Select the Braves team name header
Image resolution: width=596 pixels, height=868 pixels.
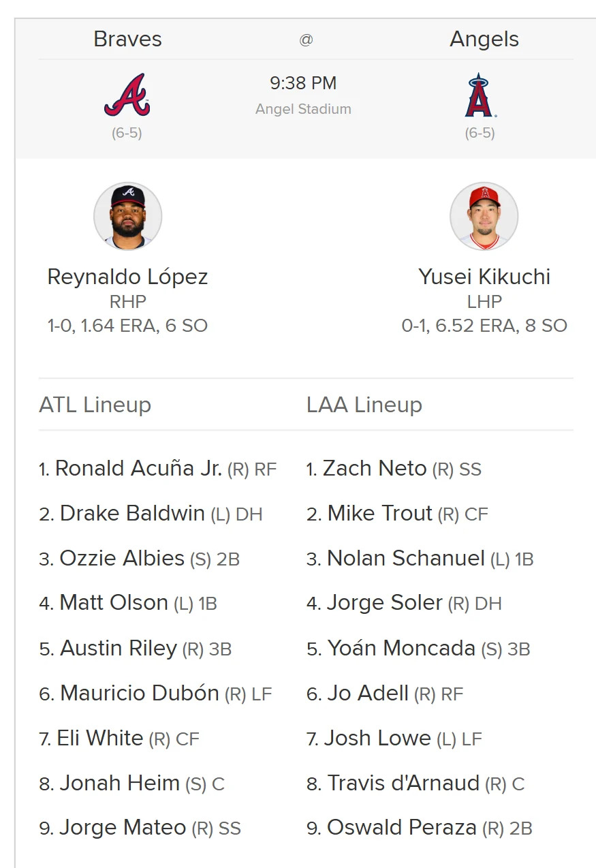click(127, 40)
